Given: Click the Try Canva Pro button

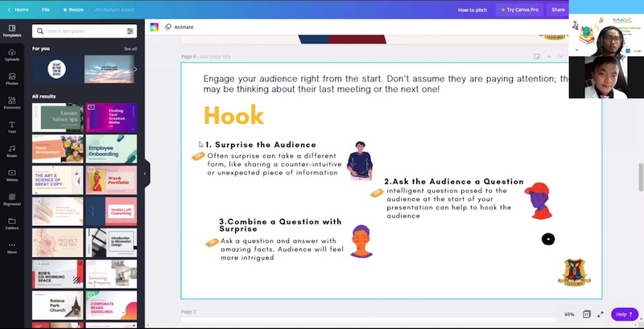Looking at the screenshot, I should 520,10.
